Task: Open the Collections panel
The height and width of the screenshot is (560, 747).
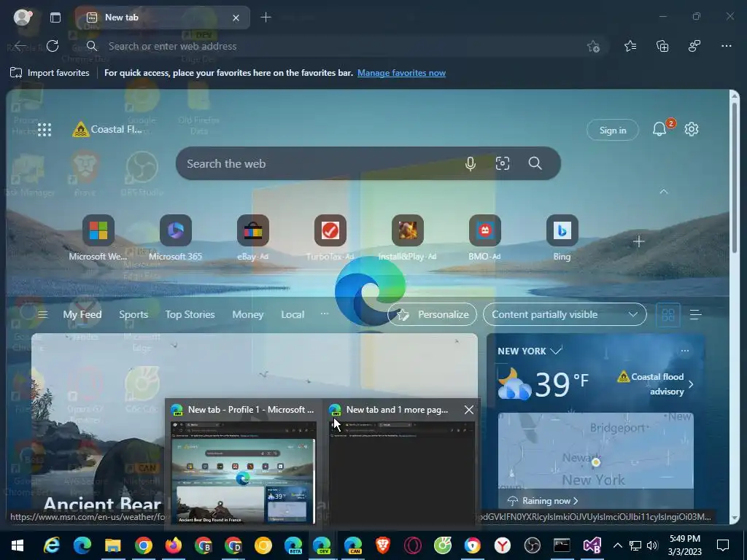Action: point(662,46)
